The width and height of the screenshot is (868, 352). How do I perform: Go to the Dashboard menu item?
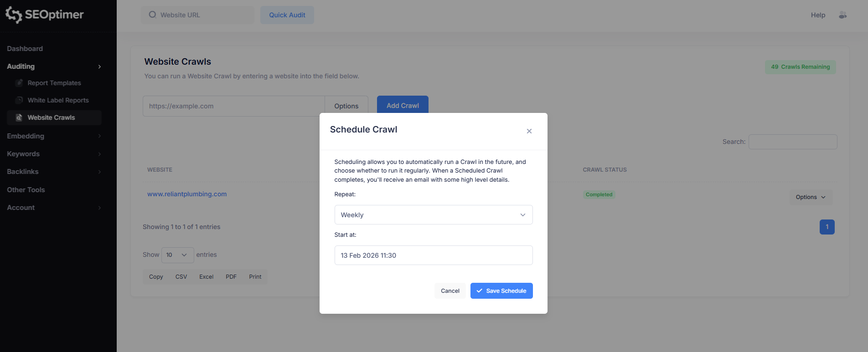(x=25, y=49)
